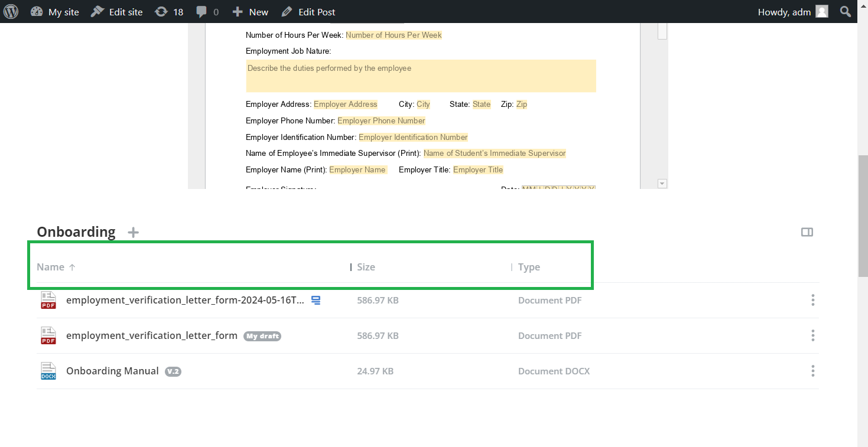Open the comments bubble icon

click(207, 12)
